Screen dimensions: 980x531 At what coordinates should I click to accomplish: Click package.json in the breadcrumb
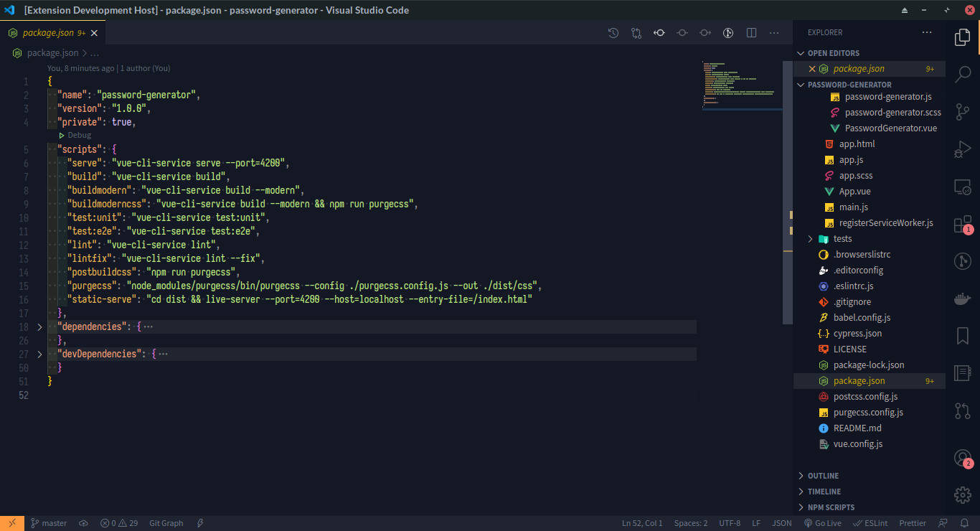(52, 53)
